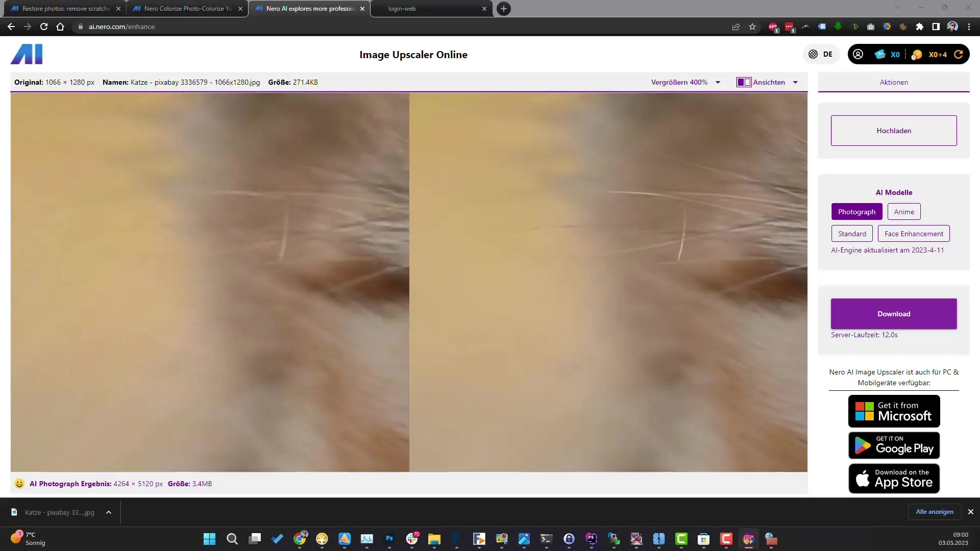This screenshot has width=980, height=551.
Task: Select the Standard model option
Action: [x=852, y=234]
